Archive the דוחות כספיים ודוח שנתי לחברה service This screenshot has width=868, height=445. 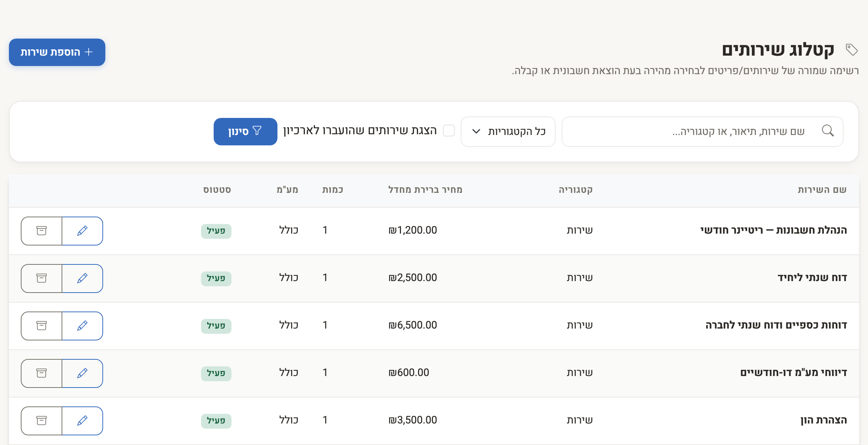tap(42, 326)
